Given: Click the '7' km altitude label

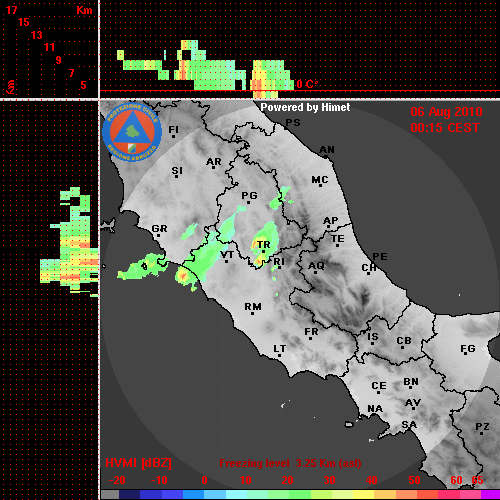Looking at the screenshot, I should coord(71,73).
